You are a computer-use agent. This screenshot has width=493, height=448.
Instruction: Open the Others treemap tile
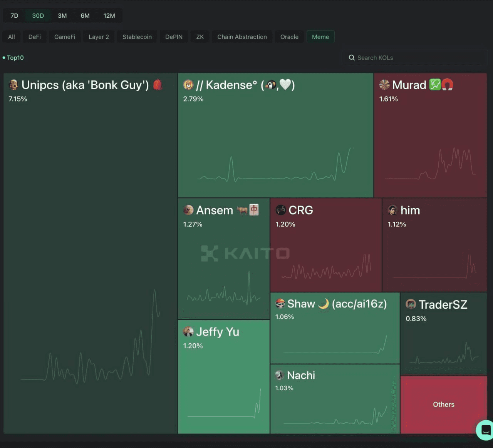444,405
